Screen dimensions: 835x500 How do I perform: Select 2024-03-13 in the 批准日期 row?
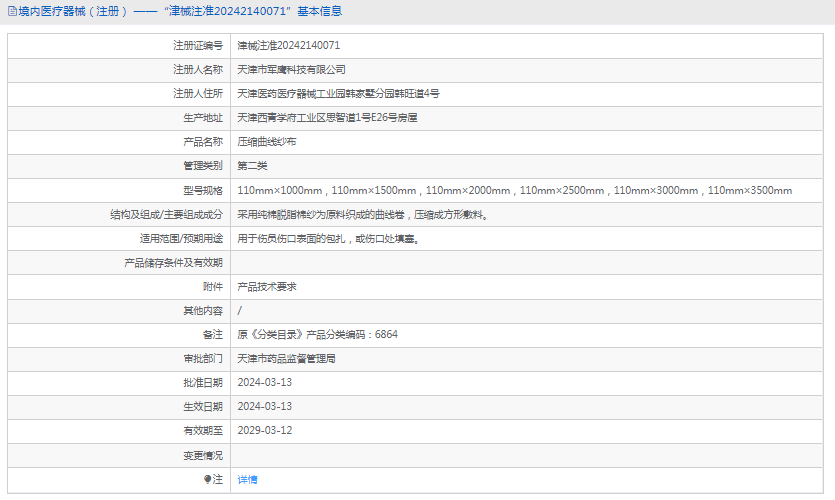point(265,382)
